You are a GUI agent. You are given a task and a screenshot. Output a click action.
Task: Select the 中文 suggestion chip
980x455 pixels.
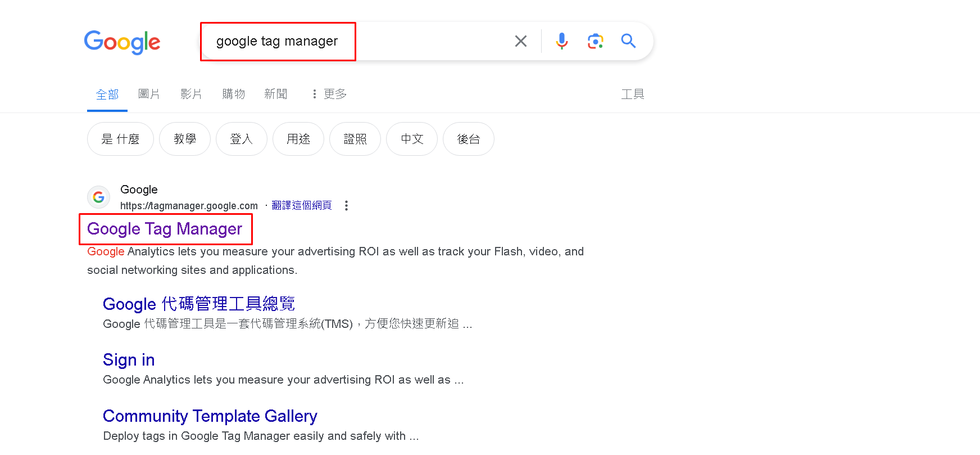pos(412,139)
